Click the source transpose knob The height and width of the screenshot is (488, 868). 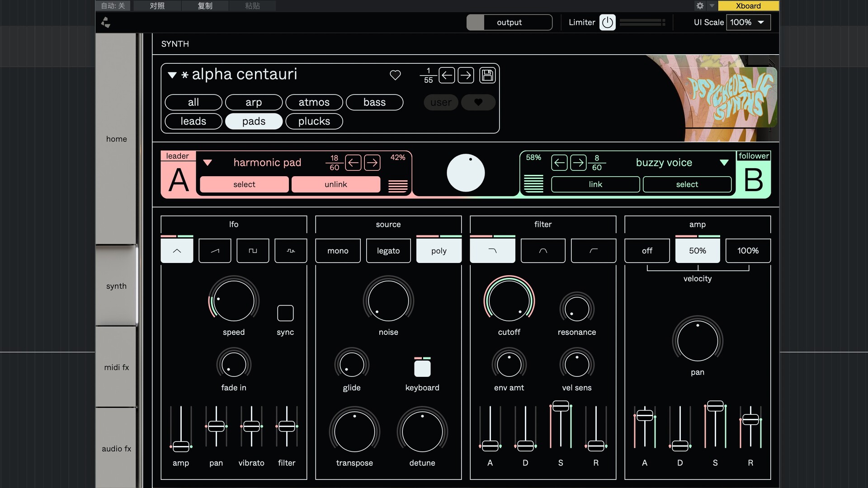click(x=354, y=432)
